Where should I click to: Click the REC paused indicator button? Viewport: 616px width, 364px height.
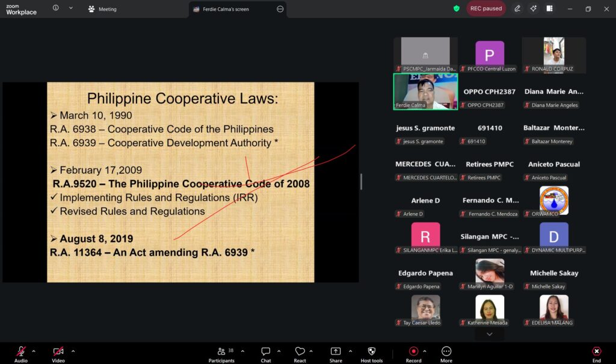pos(486,8)
